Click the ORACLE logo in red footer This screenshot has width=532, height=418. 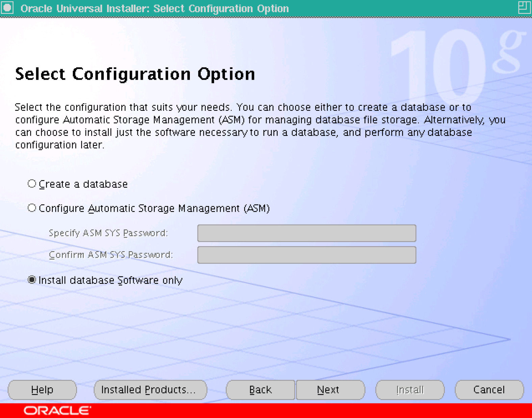coord(57,411)
